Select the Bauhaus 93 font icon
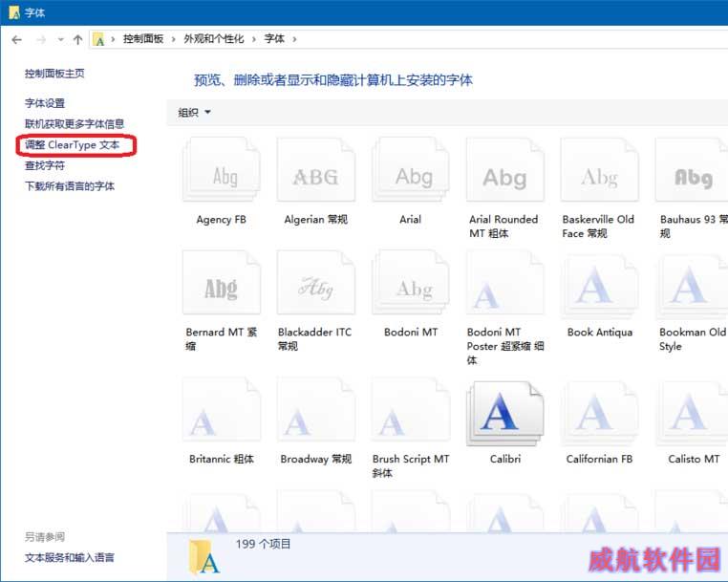728x582 pixels. 692,169
